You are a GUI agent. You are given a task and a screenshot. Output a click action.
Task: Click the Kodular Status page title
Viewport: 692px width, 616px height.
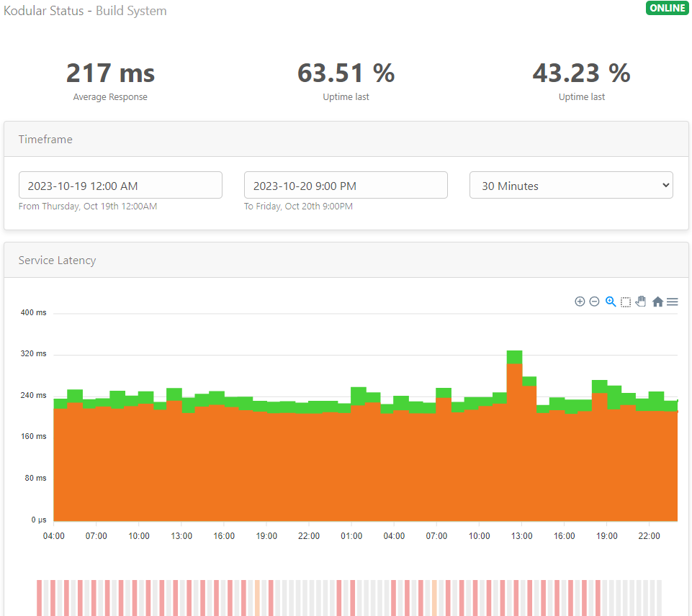pyautogui.click(x=85, y=11)
